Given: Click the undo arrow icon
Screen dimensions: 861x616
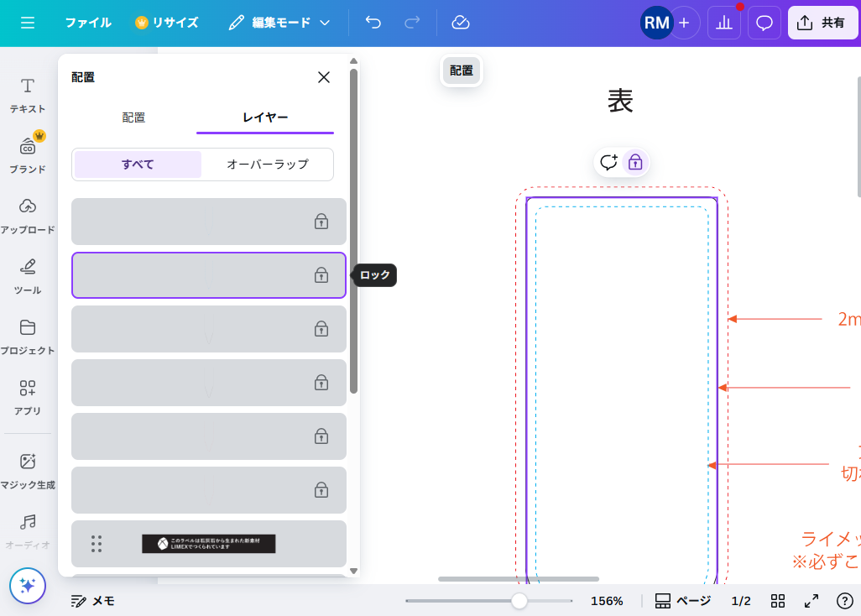Looking at the screenshot, I should [x=373, y=23].
